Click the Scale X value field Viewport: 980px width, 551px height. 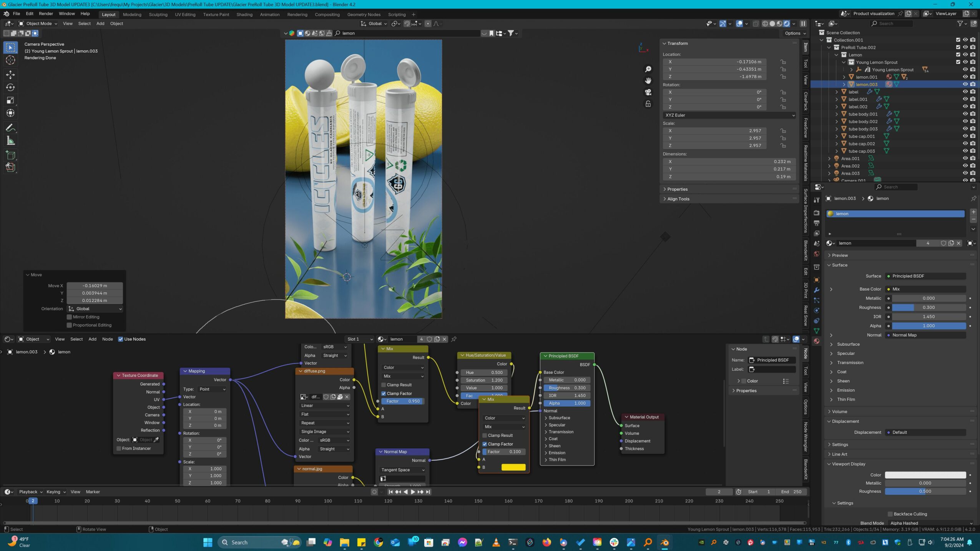click(715, 131)
